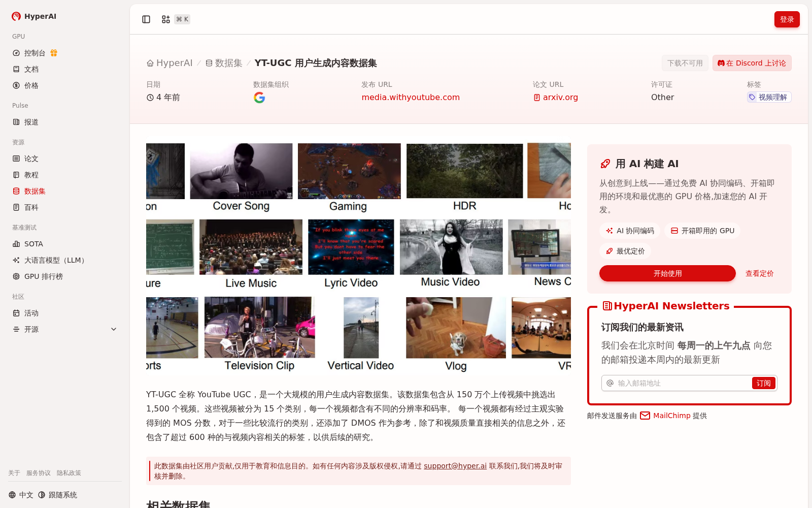812x508 pixels.
Task: Click the 开箱即用的 GPU chip
Action: tap(702, 231)
